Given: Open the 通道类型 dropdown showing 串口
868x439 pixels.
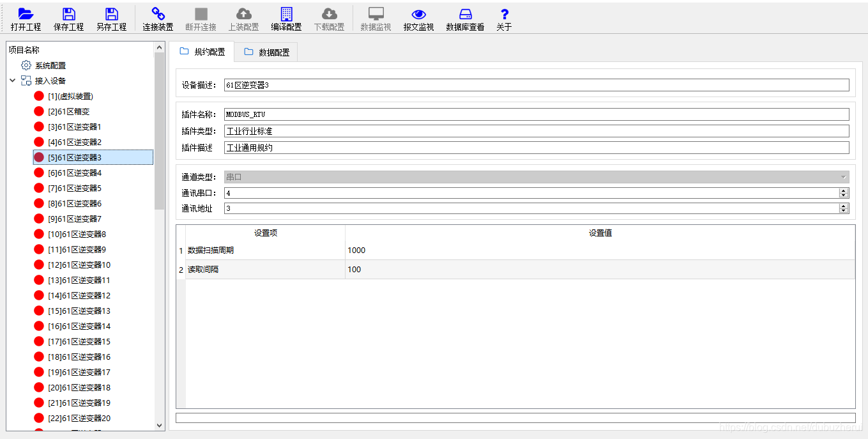Looking at the screenshot, I should (537, 177).
